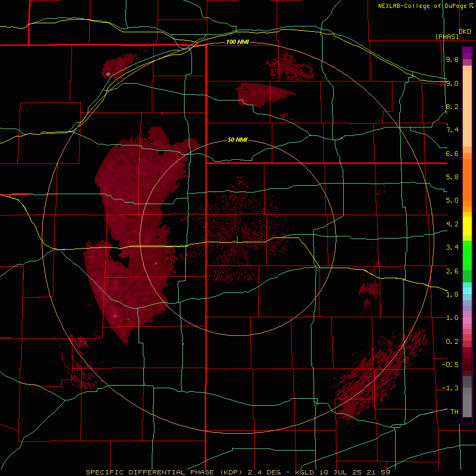Click the 3.4 value on the color scale
The image size is (476, 476).
pyautogui.click(x=452, y=248)
